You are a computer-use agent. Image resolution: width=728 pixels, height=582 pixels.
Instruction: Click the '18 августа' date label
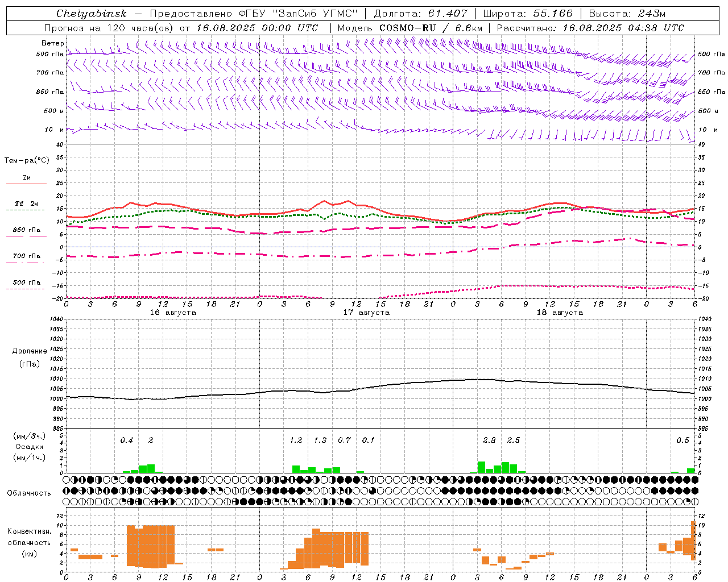click(x=560, y=313)
